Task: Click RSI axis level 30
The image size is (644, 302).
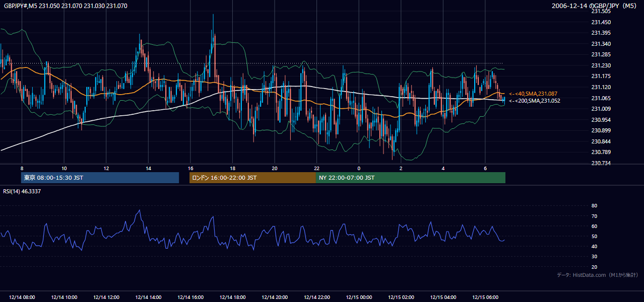Action: coord(594,257)
